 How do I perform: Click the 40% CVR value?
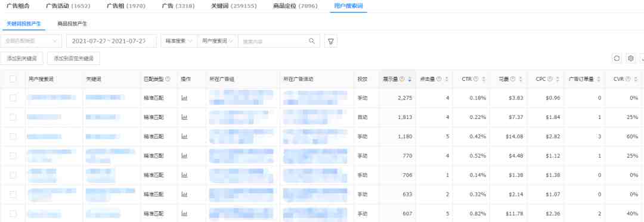pos(632,214)
